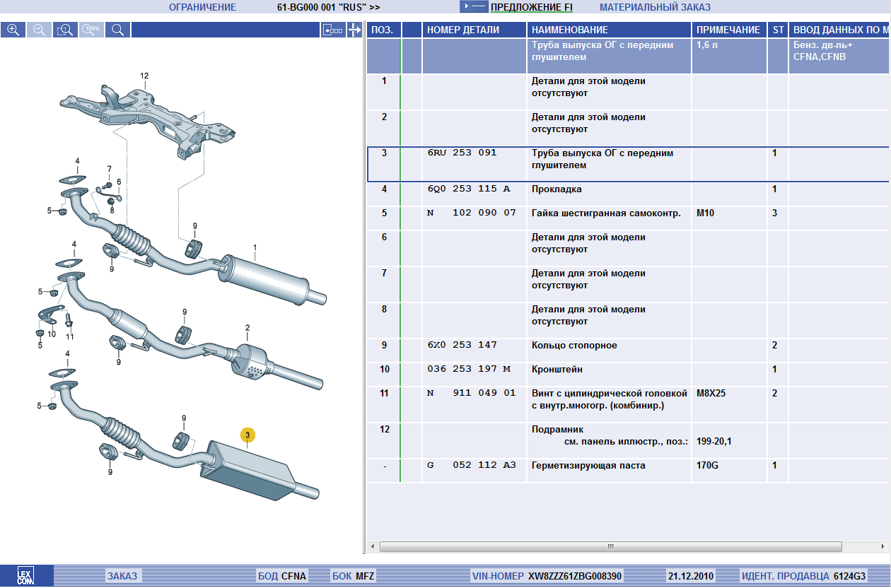The width and height of the screenshot is (891, 588).
Task: Click the zoom in magnifier icon
Action: click(13, 30)
